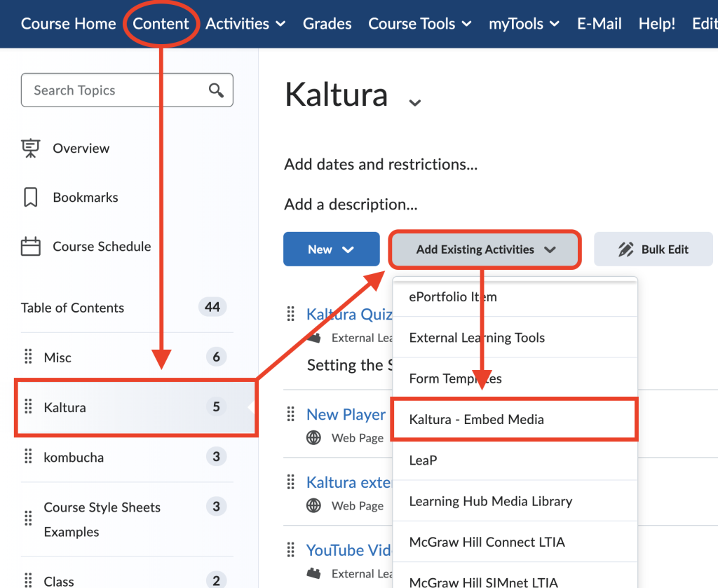
Task: Click the search magnifier icon
Action: 216,90
